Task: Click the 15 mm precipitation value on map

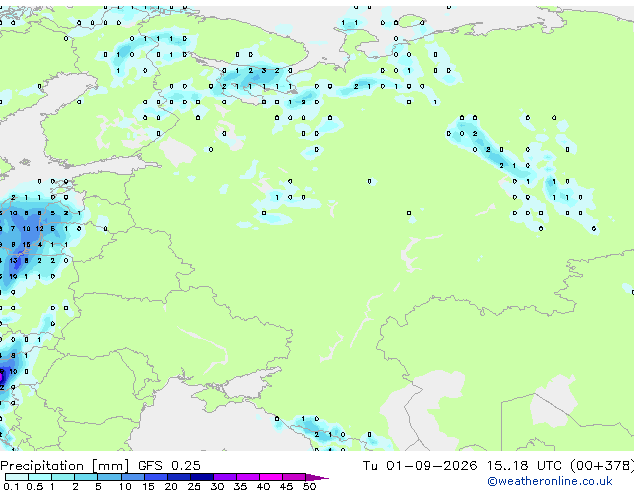Action: [x=26, y=245]
